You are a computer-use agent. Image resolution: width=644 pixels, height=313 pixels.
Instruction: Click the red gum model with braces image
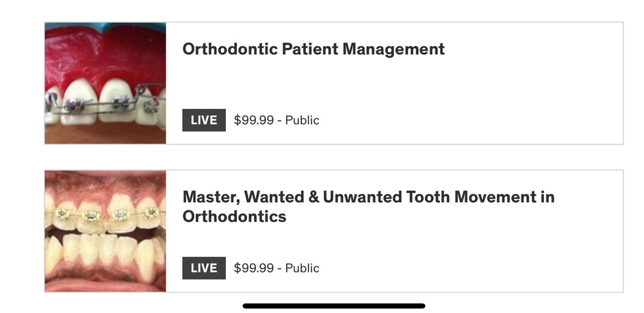point(105,84)
